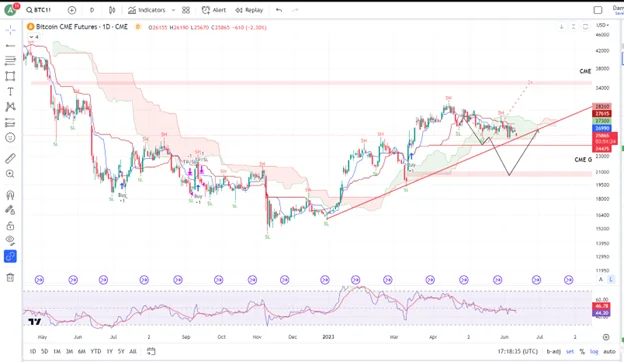624x362 pixels.
Task: Toggle log scale mode
Action: tap(594, 352)
